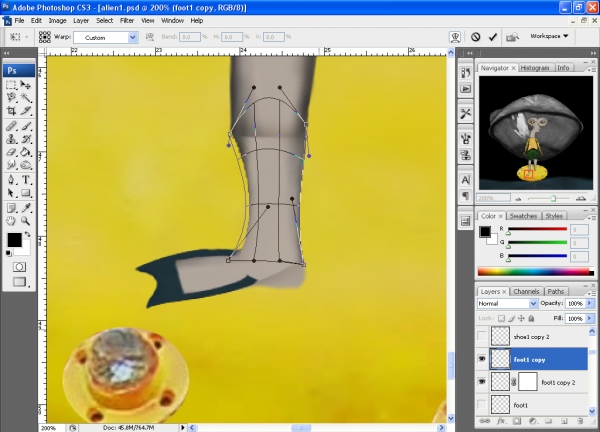This screenshot has width=600, height=432.
Task: Select the Move tool
Action: click(x=26, y=85)
